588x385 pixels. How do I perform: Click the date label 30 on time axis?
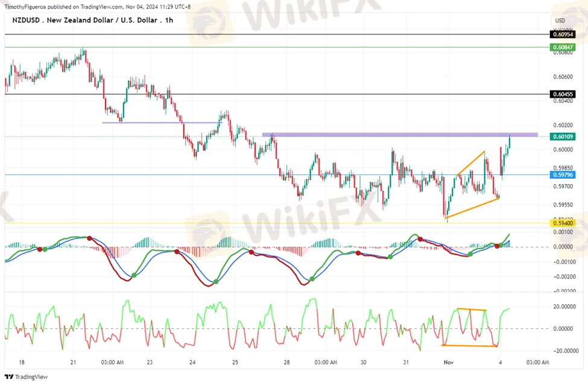(363, 363)
